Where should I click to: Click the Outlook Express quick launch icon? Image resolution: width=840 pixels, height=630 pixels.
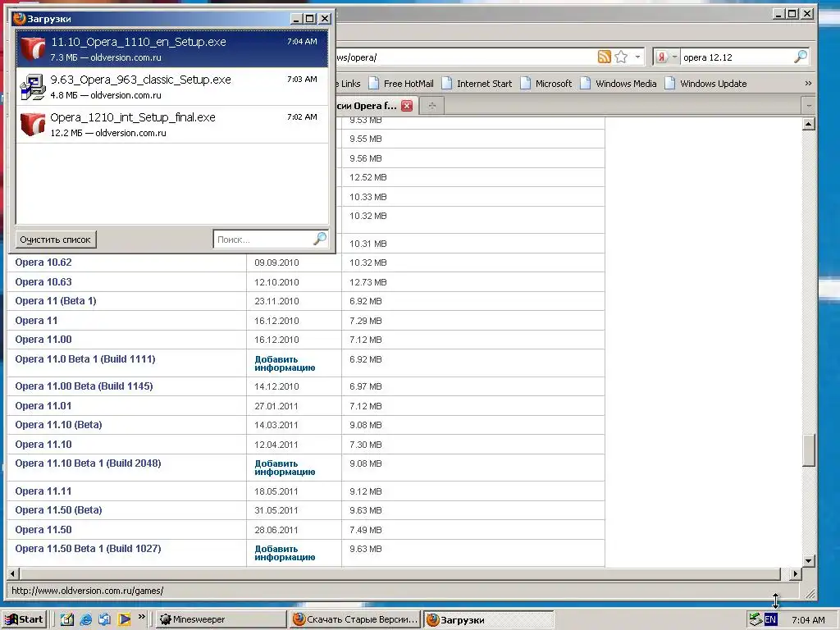click(104, 619)
